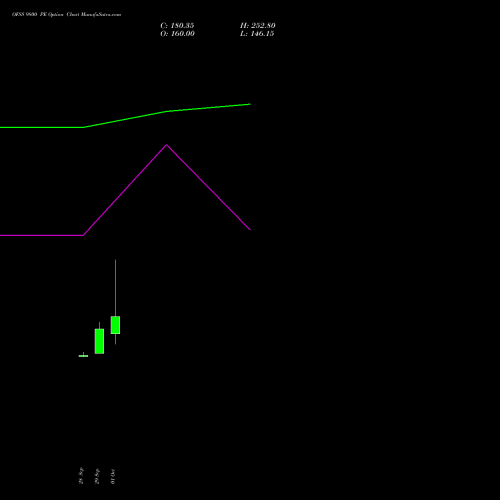The width and height of the screenshot is (500, 500).
Task: Click the close value 'C: 180.35'
Action: tap(177, 26)
